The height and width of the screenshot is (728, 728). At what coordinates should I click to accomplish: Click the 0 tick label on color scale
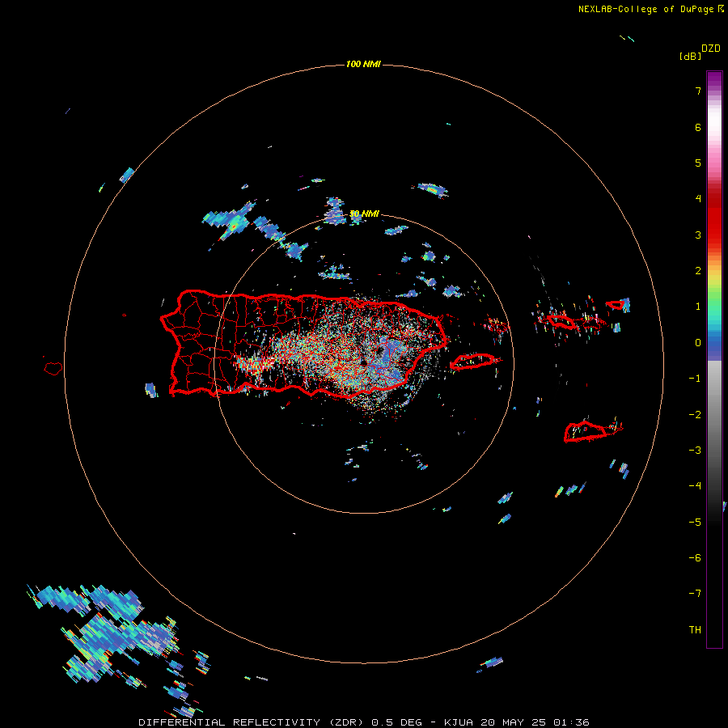point(698,343)
